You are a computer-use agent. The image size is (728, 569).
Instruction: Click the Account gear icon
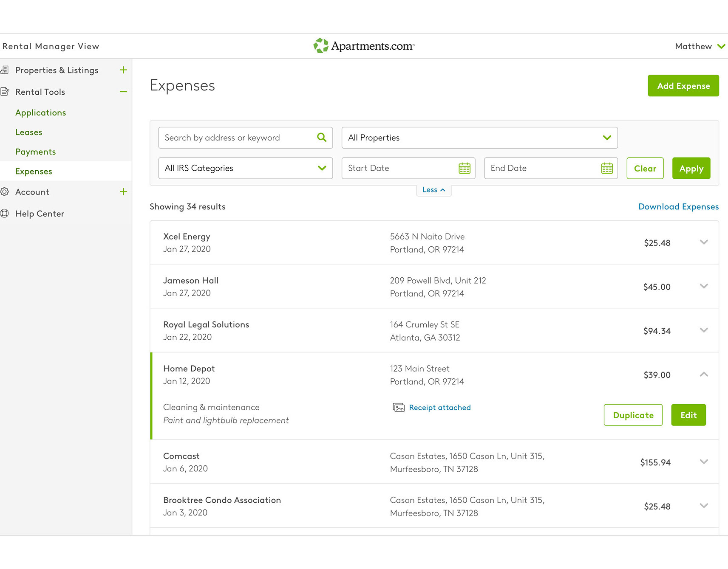coord(5,192)
